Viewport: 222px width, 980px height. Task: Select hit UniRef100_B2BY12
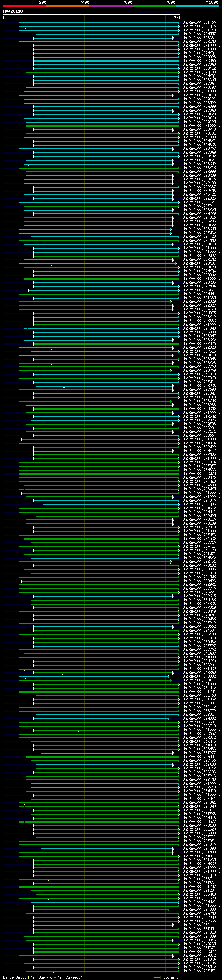199,68
